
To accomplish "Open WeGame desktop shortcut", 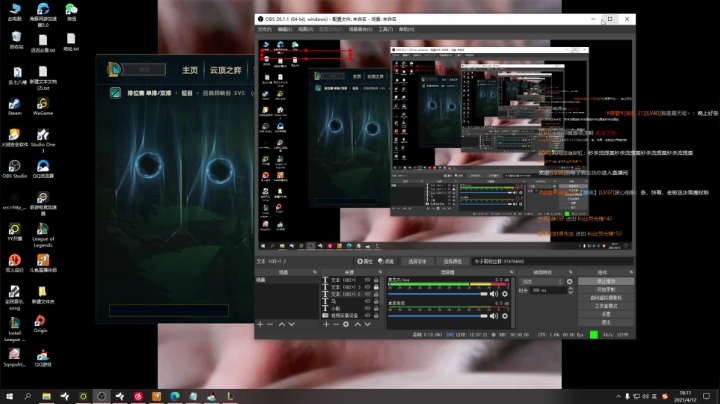I will tap(43, 106).
